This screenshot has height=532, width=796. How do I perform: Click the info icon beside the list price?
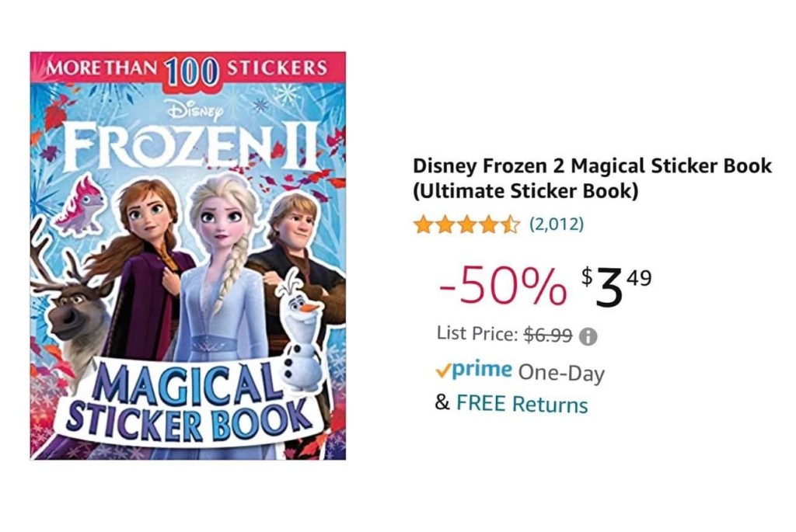[x=588, y=336]
